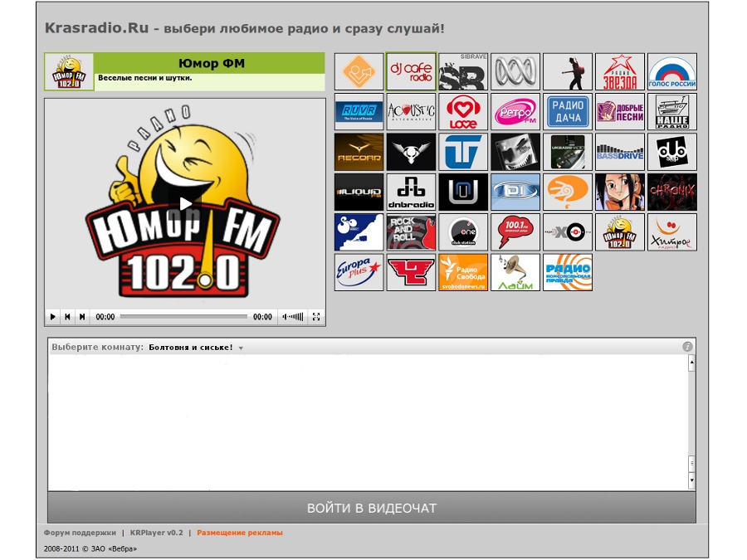Open the Размещение рекламы link
Screen dimensions: 747x560
point(239,533)
